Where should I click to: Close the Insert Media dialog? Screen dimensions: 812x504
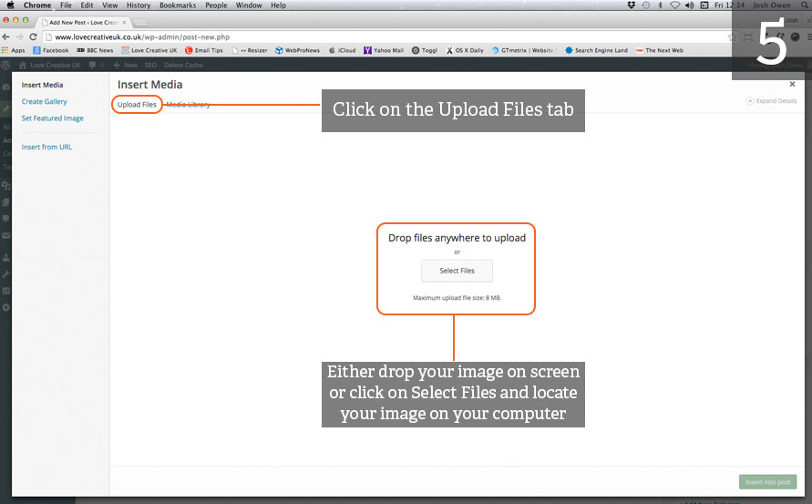792,84
